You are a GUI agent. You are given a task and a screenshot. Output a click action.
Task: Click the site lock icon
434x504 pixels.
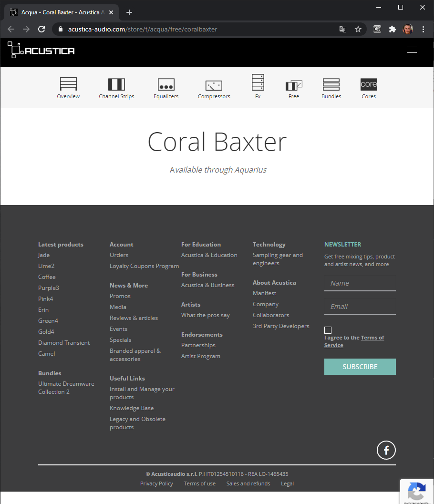[61, 29]
